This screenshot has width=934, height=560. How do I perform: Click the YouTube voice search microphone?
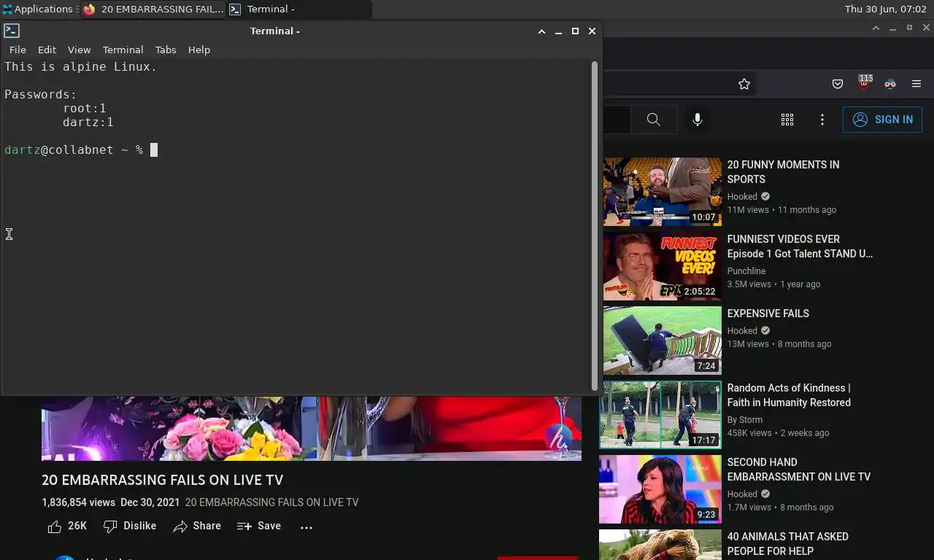(x=698, y=120)
